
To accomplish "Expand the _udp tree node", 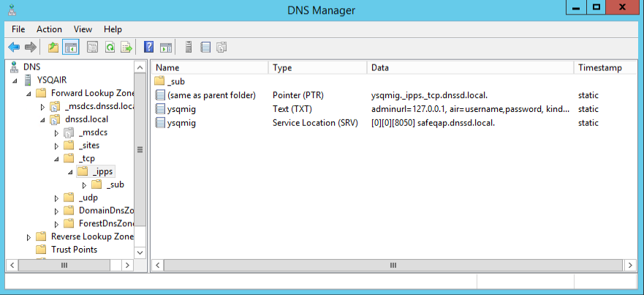I will 57,198.
